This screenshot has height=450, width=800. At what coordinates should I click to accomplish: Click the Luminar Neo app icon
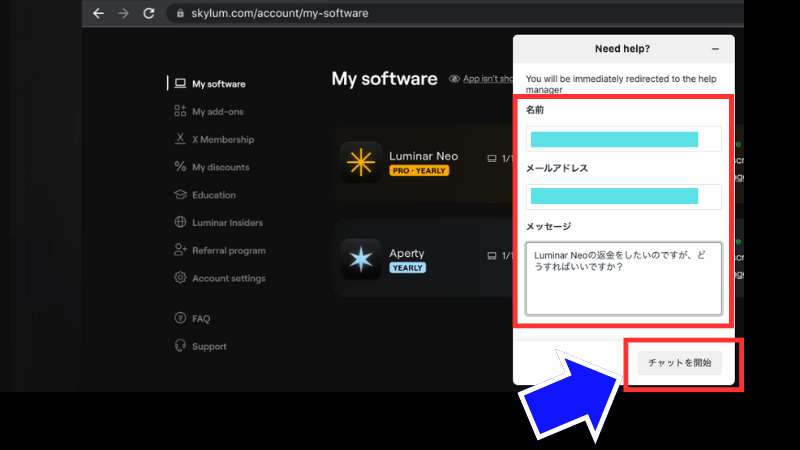click(x=361, y=162)
